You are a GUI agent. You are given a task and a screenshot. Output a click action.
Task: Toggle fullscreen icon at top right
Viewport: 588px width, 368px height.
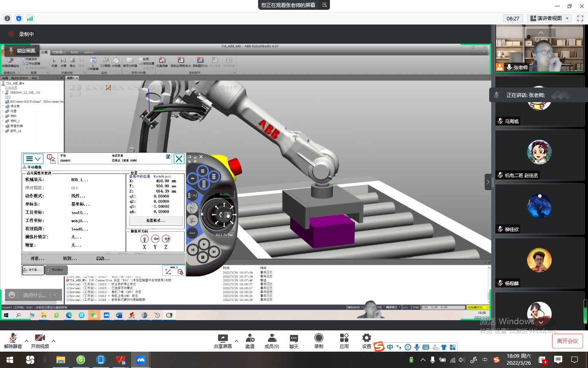pyautogui.click(x=580, y=18)
